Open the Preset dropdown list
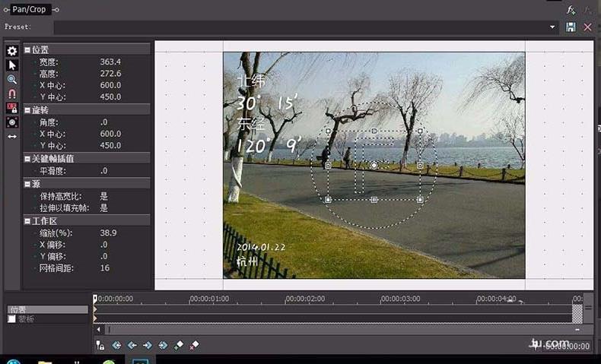 pyautogui.click(x=552, y=27)
